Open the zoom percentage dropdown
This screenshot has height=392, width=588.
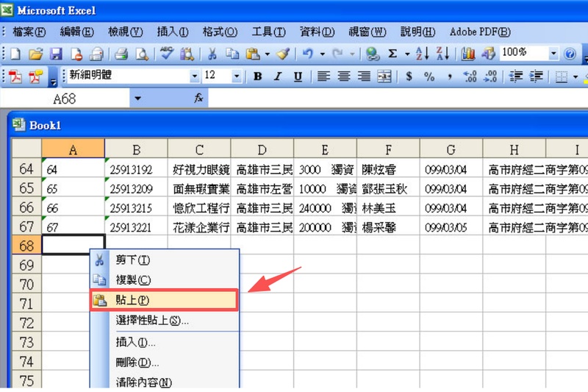pos(553,54)
